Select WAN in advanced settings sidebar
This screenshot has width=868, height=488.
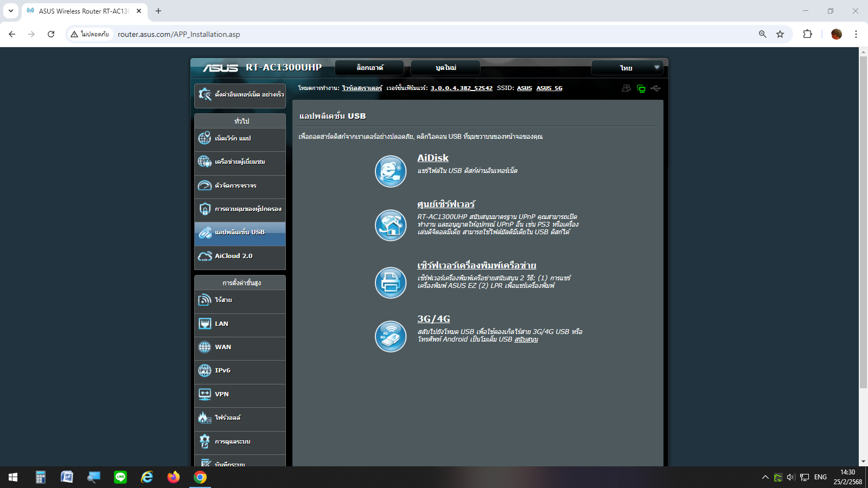[240, 347]
